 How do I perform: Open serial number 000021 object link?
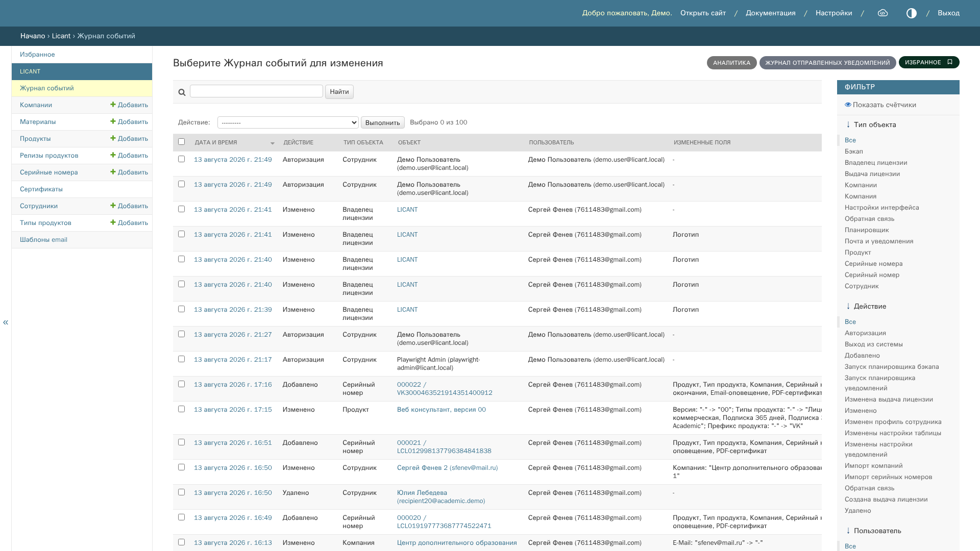click(x=444, y=447)
